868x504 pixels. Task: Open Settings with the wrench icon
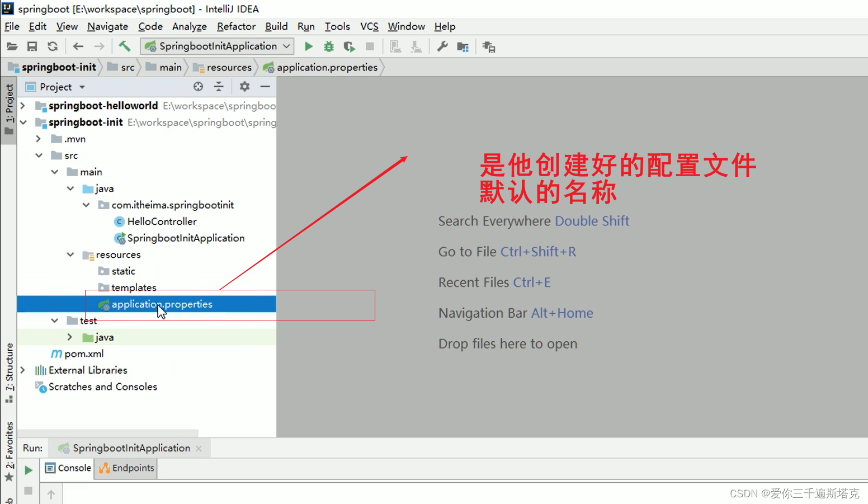(x=442, y=46)
